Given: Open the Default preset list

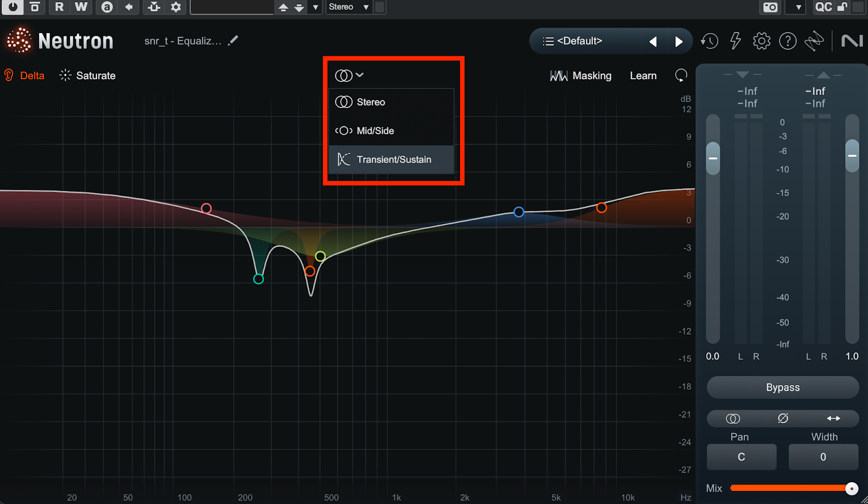Looking at the screenshot, I should [579, 41].
